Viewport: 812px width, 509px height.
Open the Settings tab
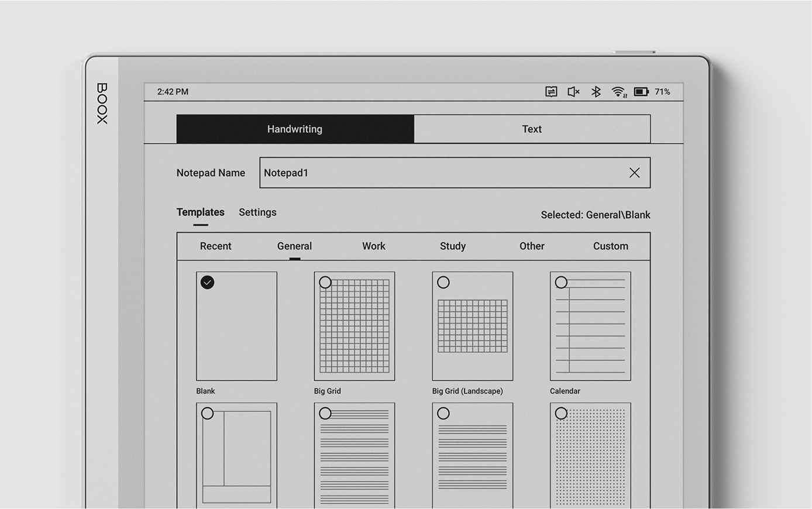[x=257, y=212]
